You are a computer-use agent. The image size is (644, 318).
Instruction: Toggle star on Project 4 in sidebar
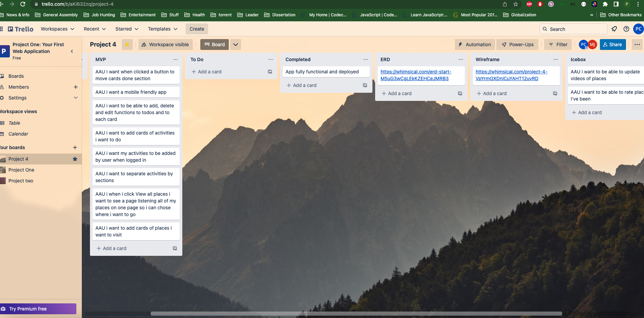(x=75, y=159)
